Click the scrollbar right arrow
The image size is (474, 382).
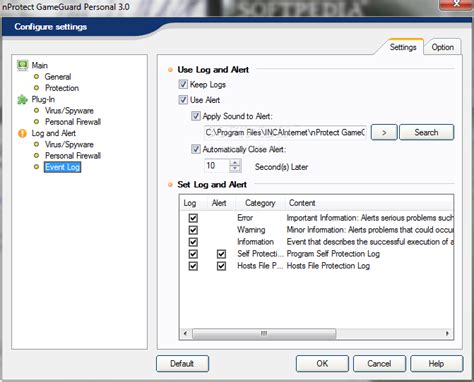point(447,333)
